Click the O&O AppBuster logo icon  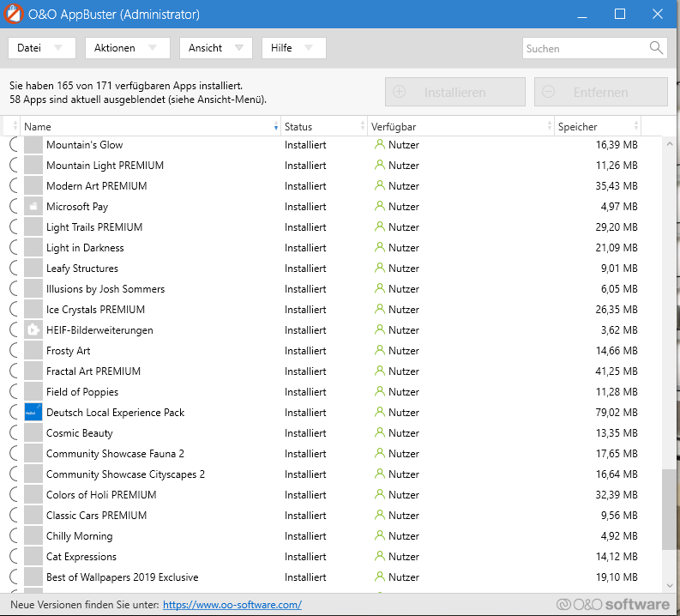13,14
